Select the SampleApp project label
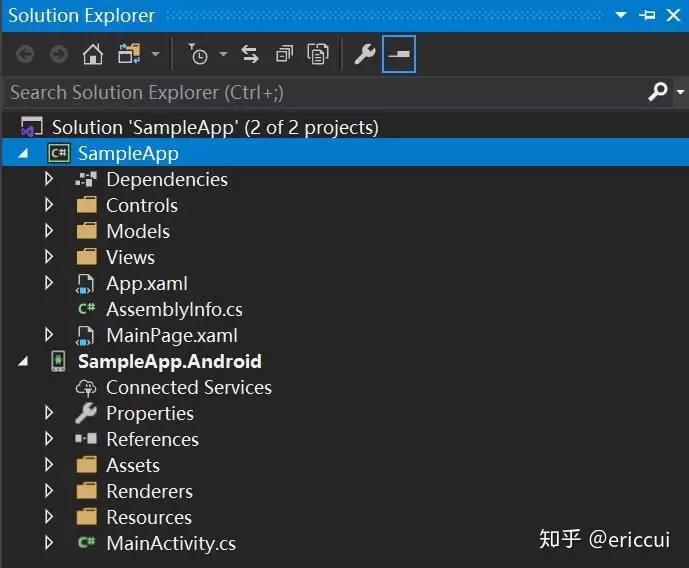 (x=128, y=153)
